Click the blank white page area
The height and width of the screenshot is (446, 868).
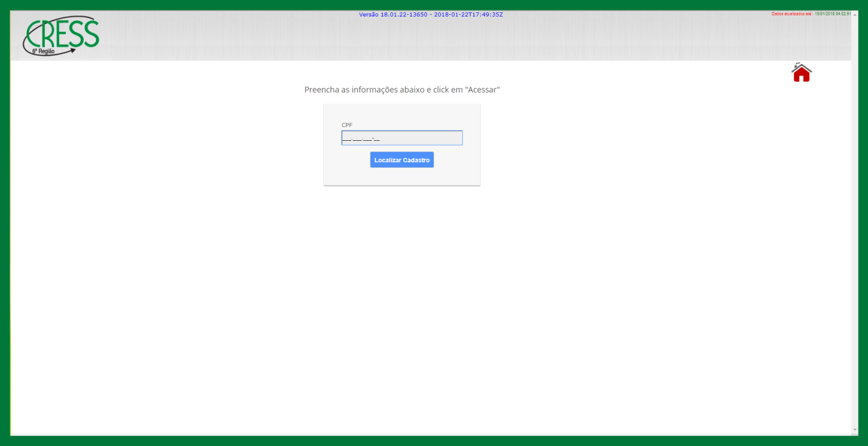(x=412, y=306)
